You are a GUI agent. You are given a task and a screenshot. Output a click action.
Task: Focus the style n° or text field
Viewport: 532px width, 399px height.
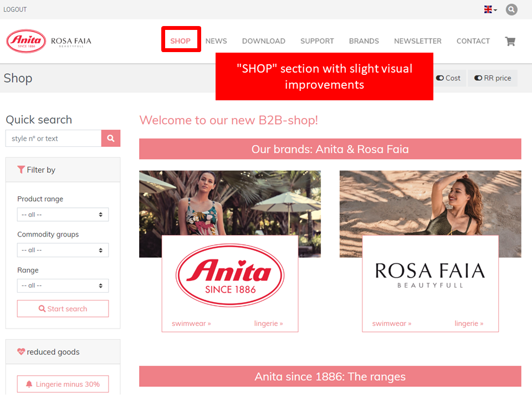[53, 139]
